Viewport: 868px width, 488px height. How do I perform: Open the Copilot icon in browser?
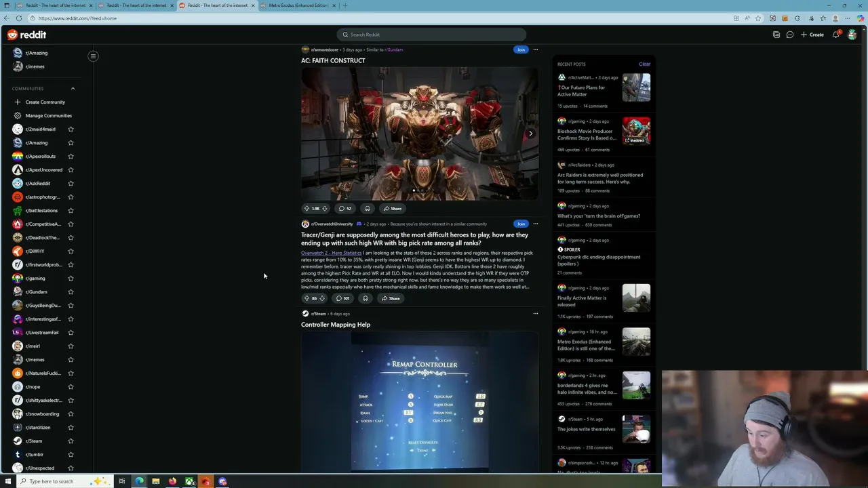coord(861,18)
